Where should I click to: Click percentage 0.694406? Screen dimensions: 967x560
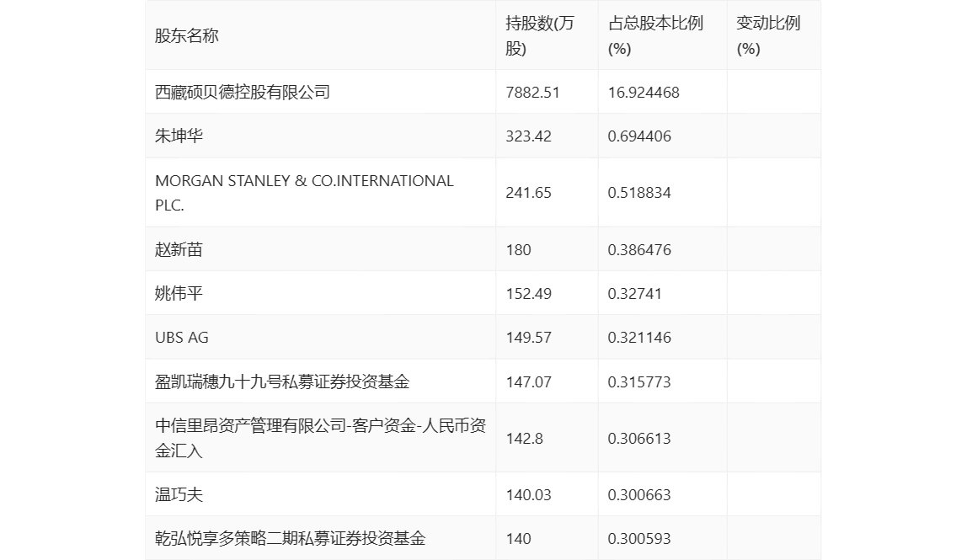638,136
